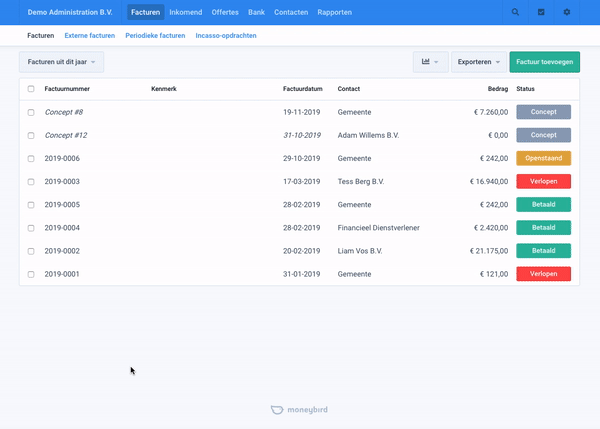Click the Concept status badge of Concept #12
This screenshot has height=429, width=600.
pyautogui.click(x=543, y=135)
